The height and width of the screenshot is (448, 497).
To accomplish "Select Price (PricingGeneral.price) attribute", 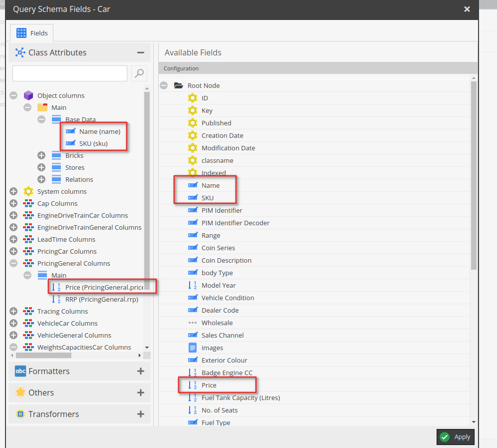I will 105,287.
